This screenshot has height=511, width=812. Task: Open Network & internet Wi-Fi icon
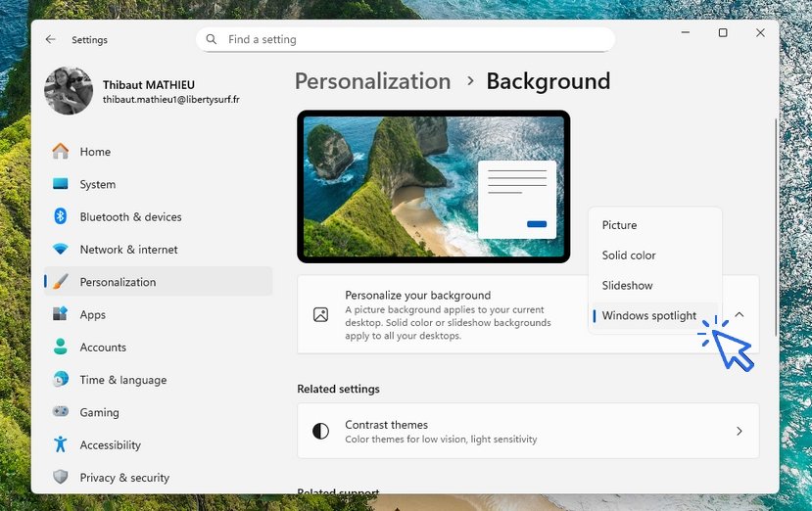tap(61, 250)
